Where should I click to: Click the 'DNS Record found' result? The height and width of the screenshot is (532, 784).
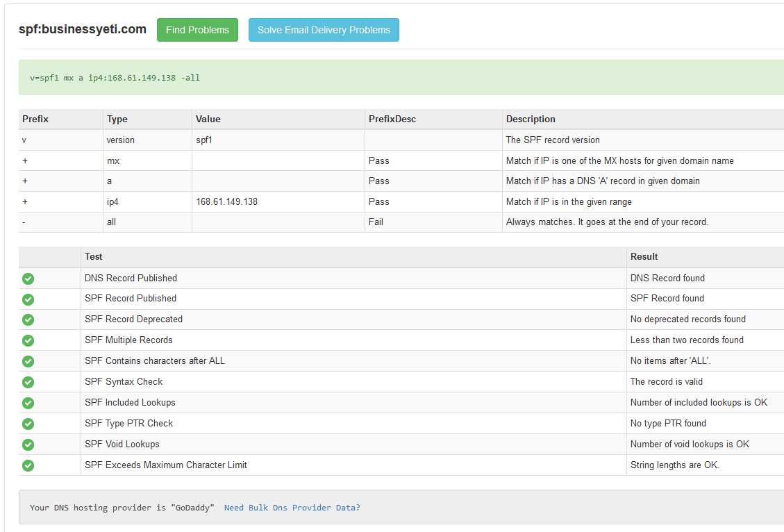[667, 278]
